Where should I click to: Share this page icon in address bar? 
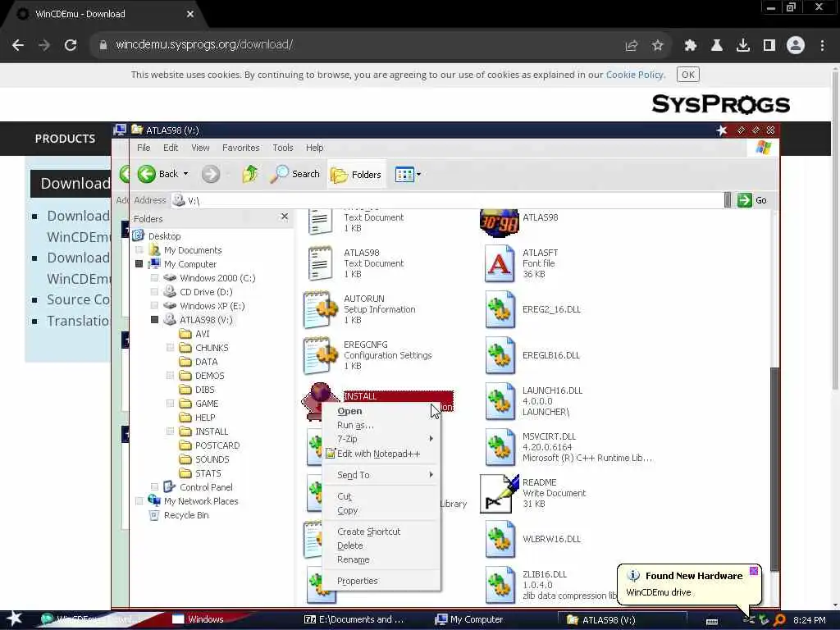(631, 46)
